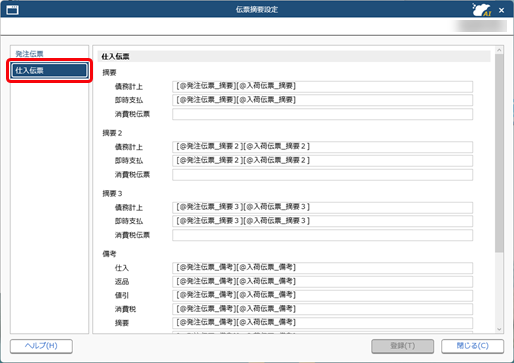Click 仕入 field under 備考
514x363 pixels.
coord(322,268)
